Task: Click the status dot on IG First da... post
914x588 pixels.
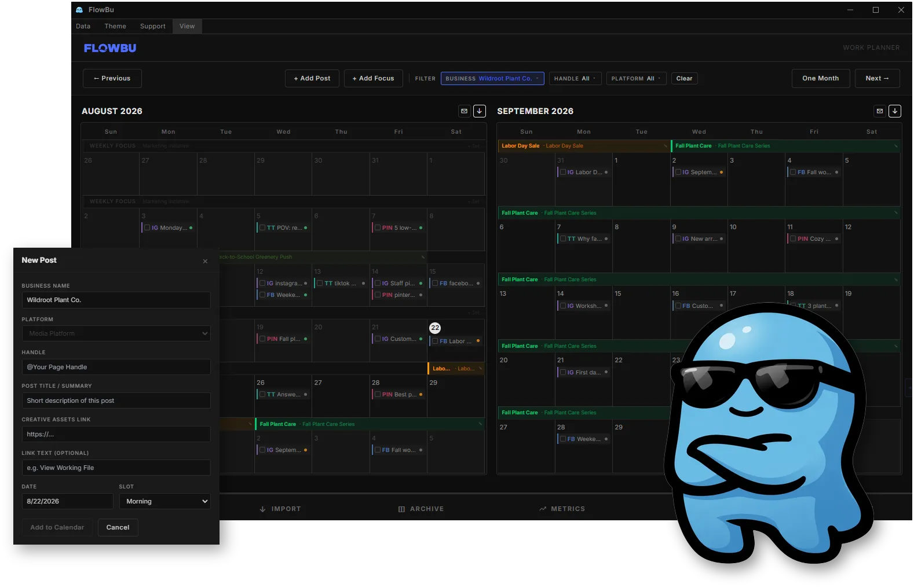Action: point(606,372)
